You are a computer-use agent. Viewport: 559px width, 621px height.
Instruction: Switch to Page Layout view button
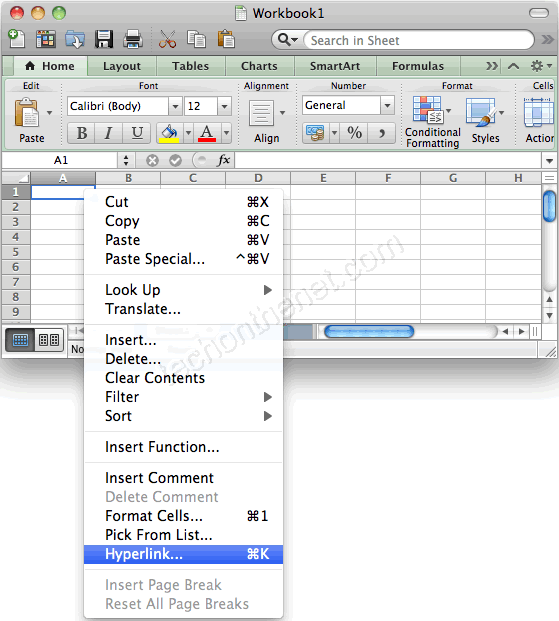click(x=49, y=340)
